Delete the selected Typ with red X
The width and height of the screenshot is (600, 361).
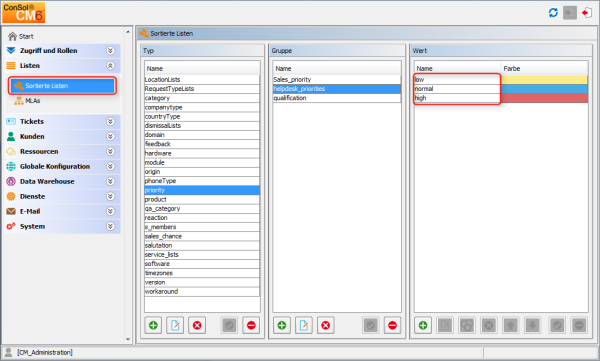197,325
